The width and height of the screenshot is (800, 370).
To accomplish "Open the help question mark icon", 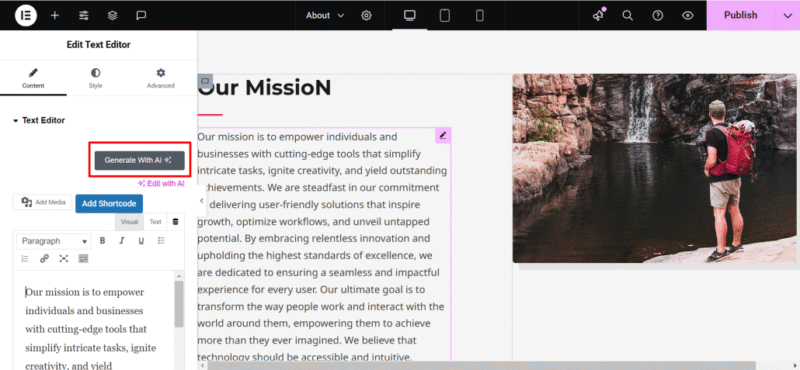I will pyautogui.click(x=658, y=15).
